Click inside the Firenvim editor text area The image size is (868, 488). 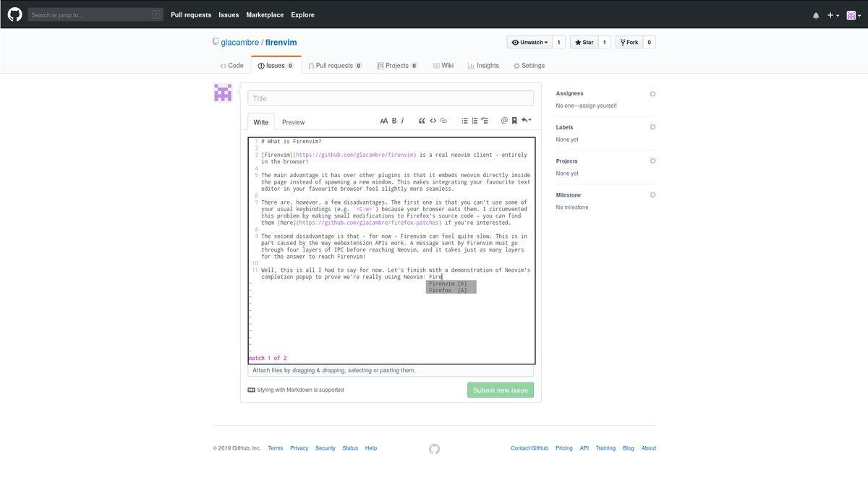(391, 251)
